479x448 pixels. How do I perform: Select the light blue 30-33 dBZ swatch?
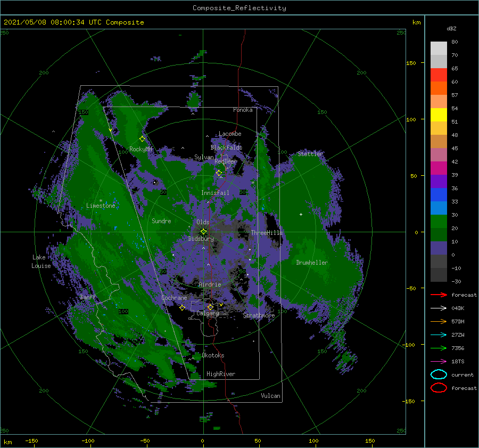(x=439, y=208)
